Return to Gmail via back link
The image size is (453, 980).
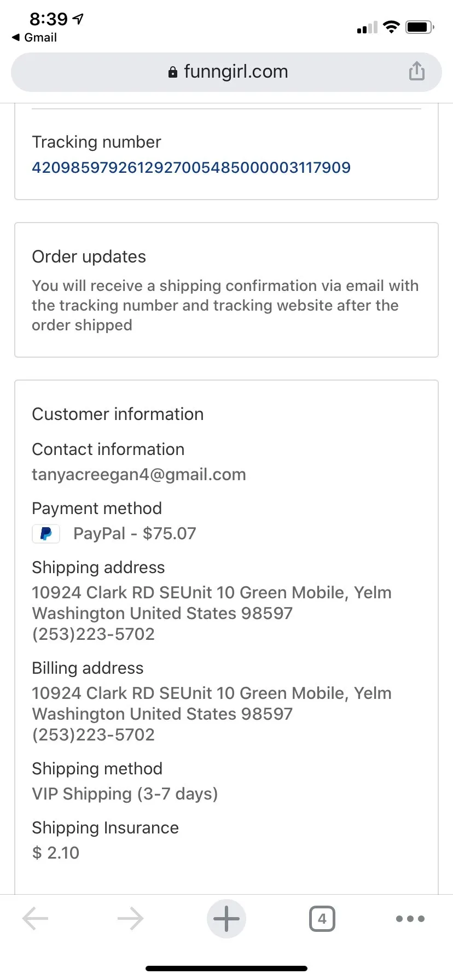[x=34, y=37]
